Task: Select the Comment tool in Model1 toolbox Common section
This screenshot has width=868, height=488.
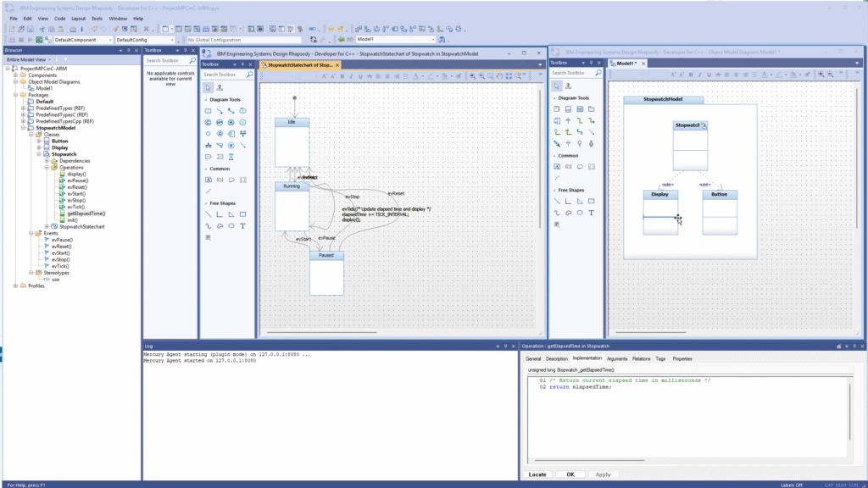Action: tap(580, 167)
